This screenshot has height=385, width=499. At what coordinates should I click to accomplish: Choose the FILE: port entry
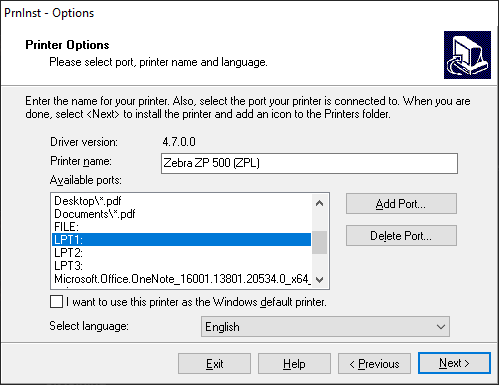(x=182, y=227)
